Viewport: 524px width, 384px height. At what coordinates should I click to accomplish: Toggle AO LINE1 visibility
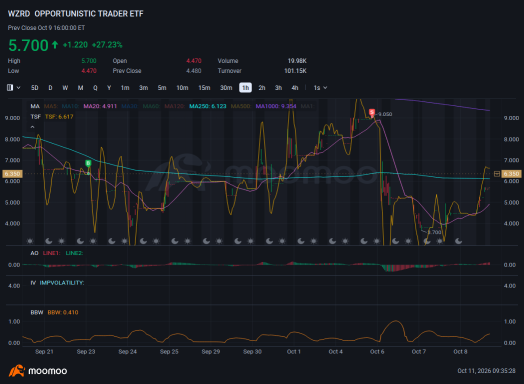[51, 253]
